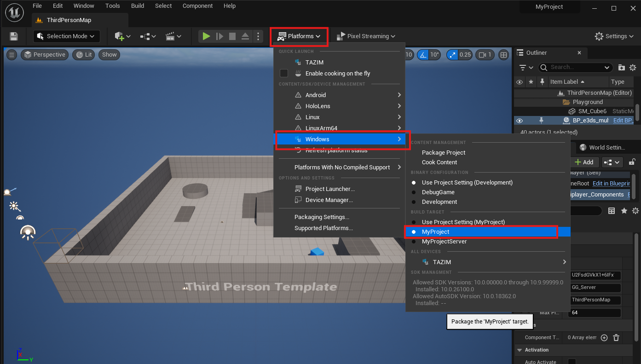The width and height of the screenshot is (641, 364).
Task: Choose Package Project from the Windows submenu
Action: [x=444, y=153]
